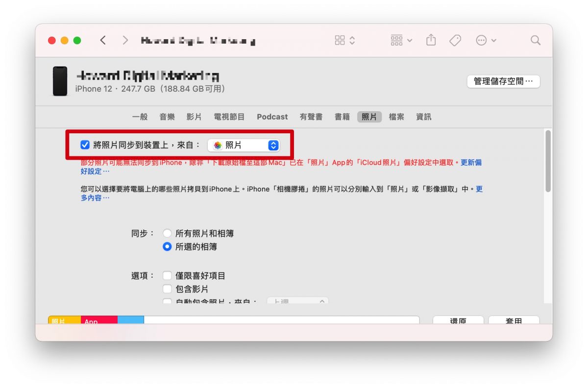Open the icon view switcher

click(x=345, y=40)
